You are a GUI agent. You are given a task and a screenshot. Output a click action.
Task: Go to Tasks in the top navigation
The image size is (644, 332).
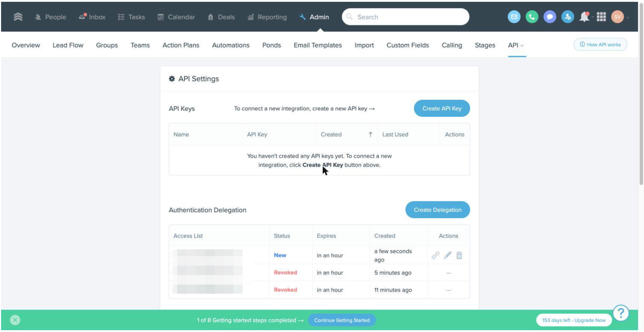click(132, 17)
